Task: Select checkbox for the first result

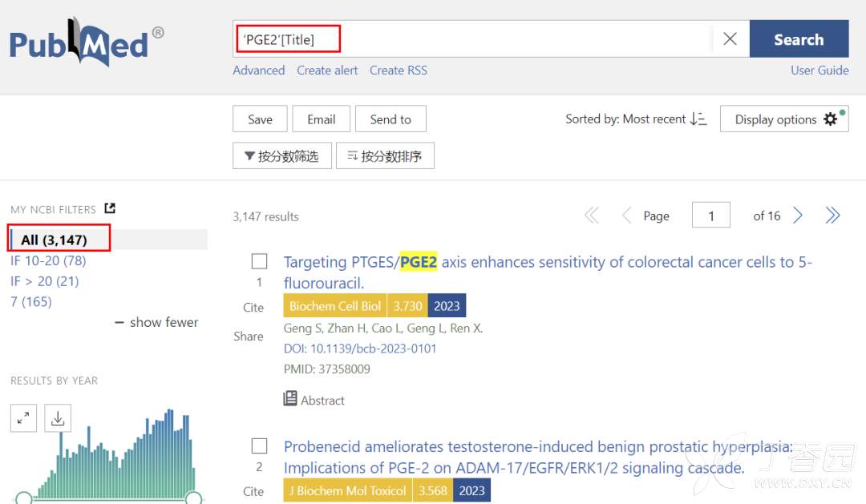Action: [259, 261]
